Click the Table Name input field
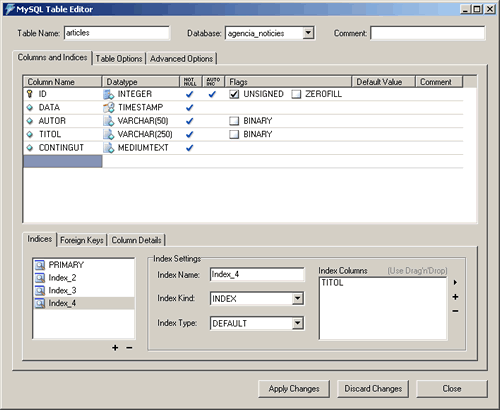Viewport: 500px width, 410px height. [x=117, y=33]
